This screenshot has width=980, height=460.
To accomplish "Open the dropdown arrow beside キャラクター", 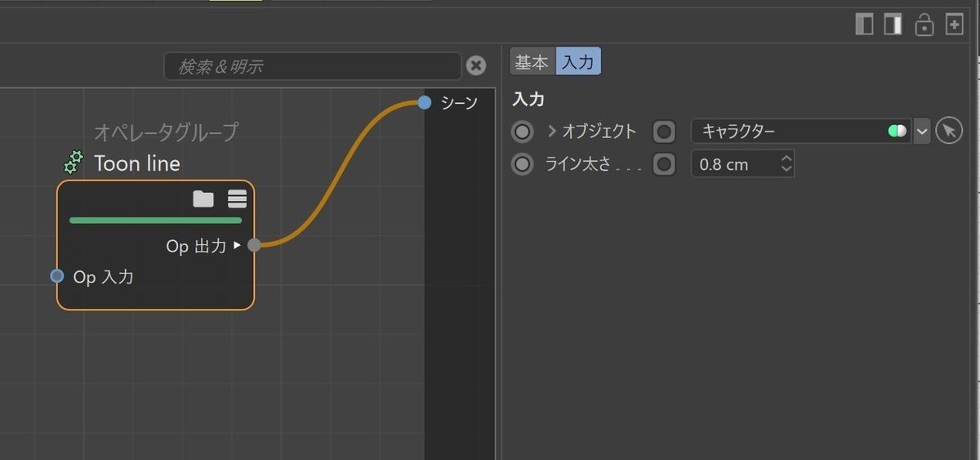I will pos(922,131).
